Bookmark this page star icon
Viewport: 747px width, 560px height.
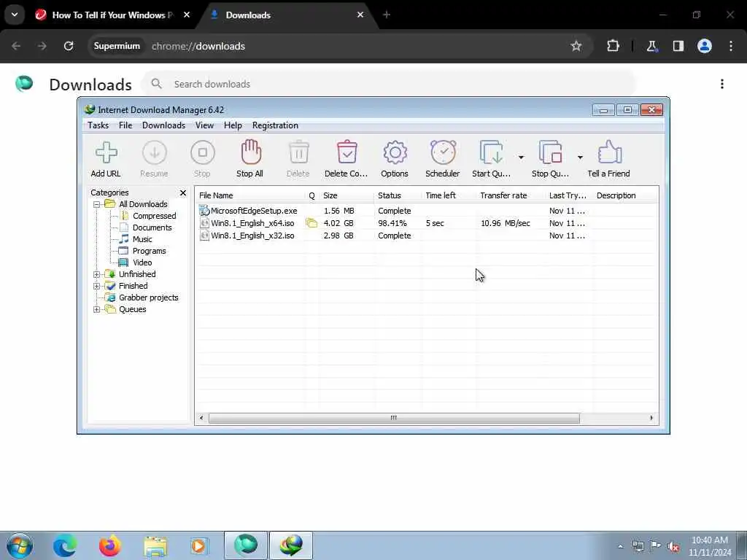coord(576,46)
